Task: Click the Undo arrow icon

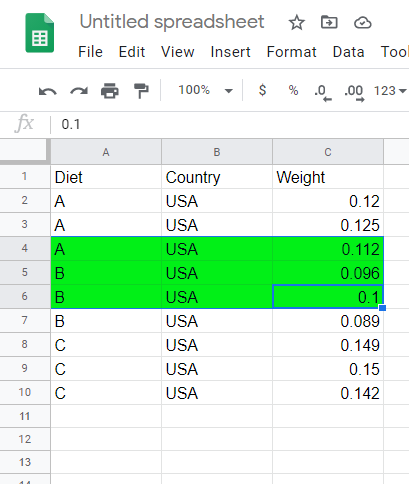Action: (x=48, y=91)
